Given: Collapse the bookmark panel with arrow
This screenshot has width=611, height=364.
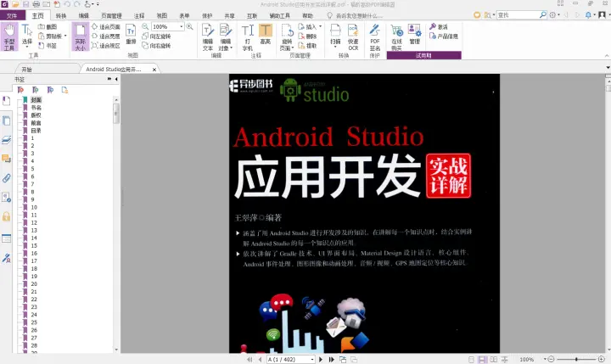Looking at the screenshot, I should click(116, 79).
